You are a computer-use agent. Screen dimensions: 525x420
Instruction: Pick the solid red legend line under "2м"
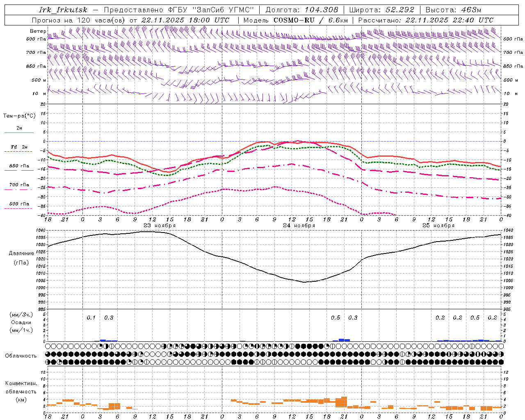(19, 133)
